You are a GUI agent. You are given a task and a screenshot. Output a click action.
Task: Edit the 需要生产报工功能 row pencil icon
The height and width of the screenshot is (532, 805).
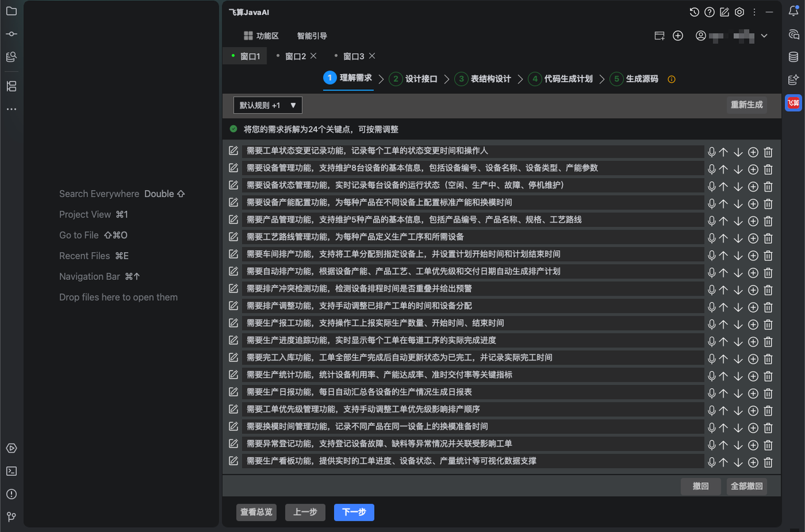click(x=233, y=323)
